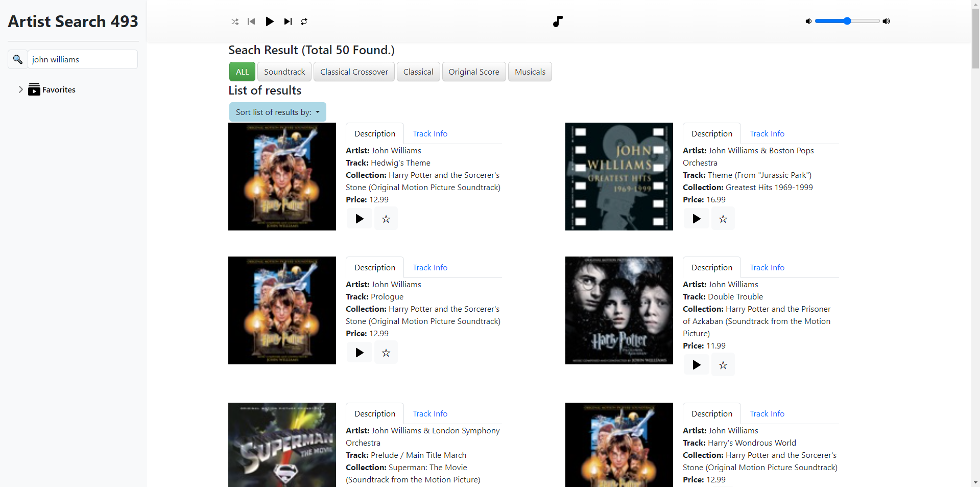Play Hedwig's Theme track
Screen dimensions: 980x487
(360, 219)
